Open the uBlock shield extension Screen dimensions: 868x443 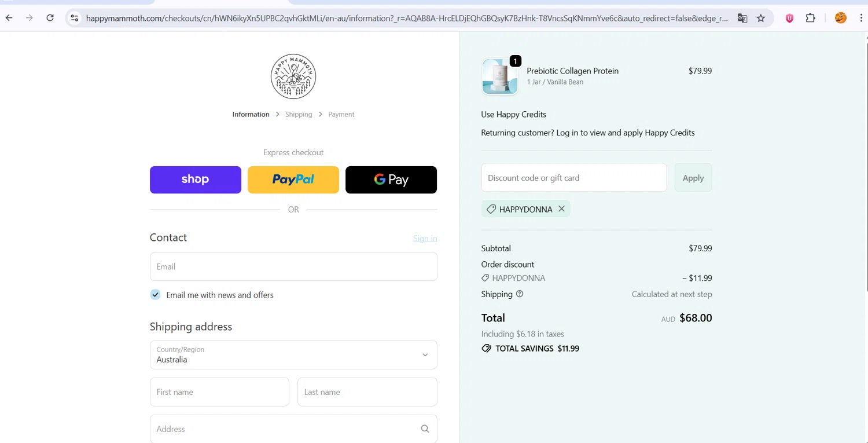[789, 18]
